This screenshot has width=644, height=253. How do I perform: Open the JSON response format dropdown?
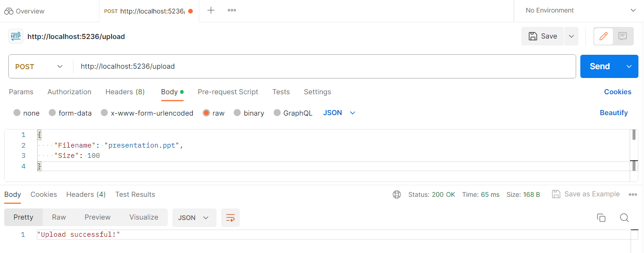tap(194, 218)
